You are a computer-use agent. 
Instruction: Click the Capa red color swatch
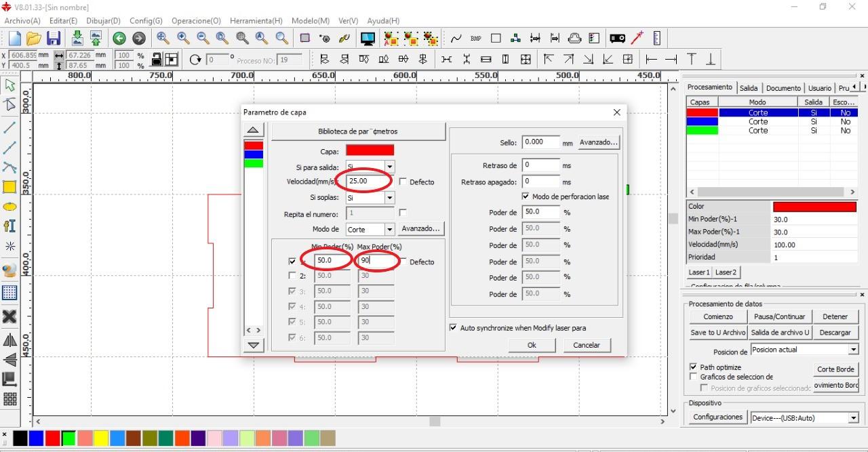click(x=370, y=150)
